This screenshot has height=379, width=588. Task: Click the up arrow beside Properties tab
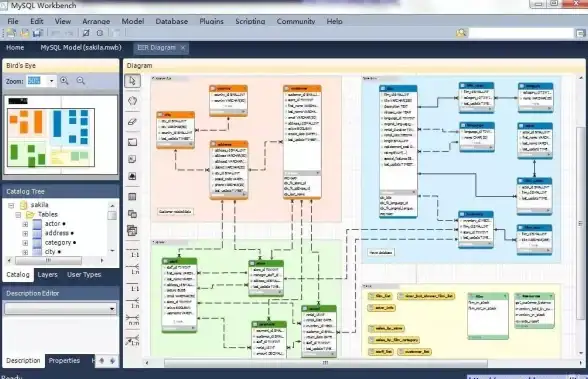pos(102,361)
